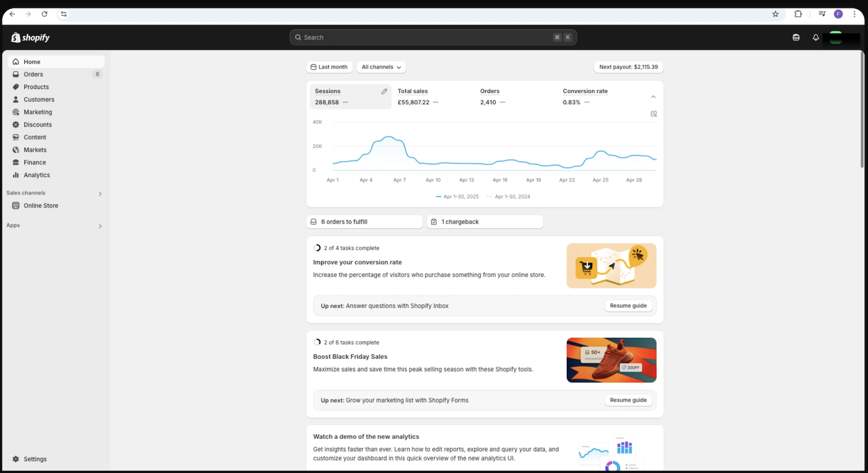This screenshot has height=473, width=868.
Task: Open the Customers section
Action: pyautogui.click(x=56, y=99)
